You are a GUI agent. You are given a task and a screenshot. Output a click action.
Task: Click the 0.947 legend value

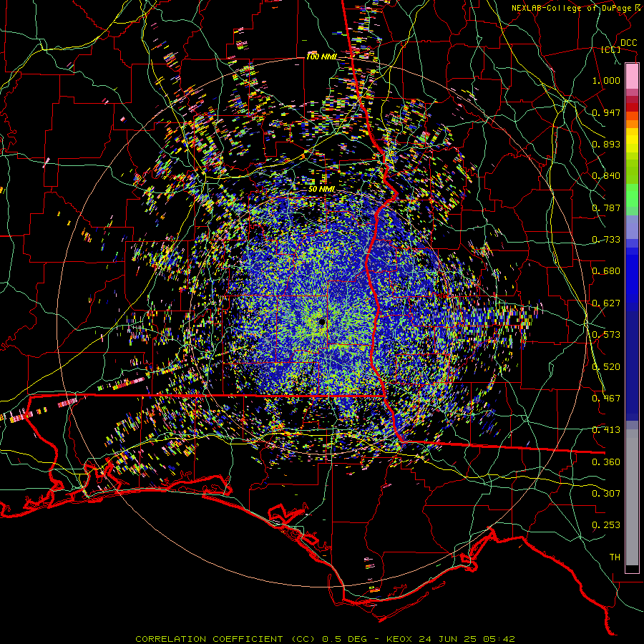(x=606, y=112)
